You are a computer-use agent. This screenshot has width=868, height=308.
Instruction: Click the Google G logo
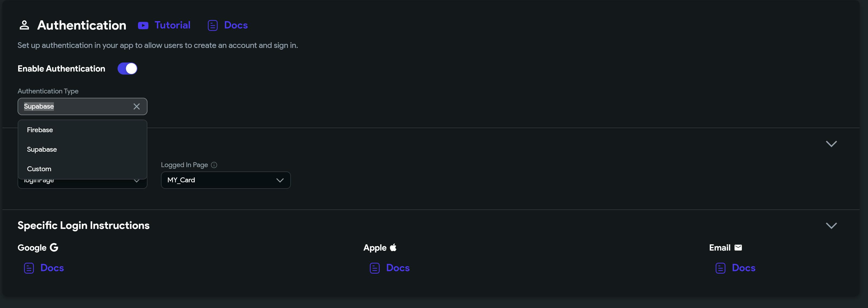point(54,248)
